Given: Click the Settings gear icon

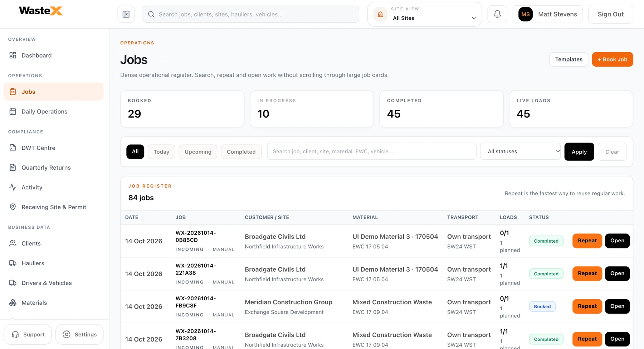Looking at the screenshot, I should click(67, 334).
